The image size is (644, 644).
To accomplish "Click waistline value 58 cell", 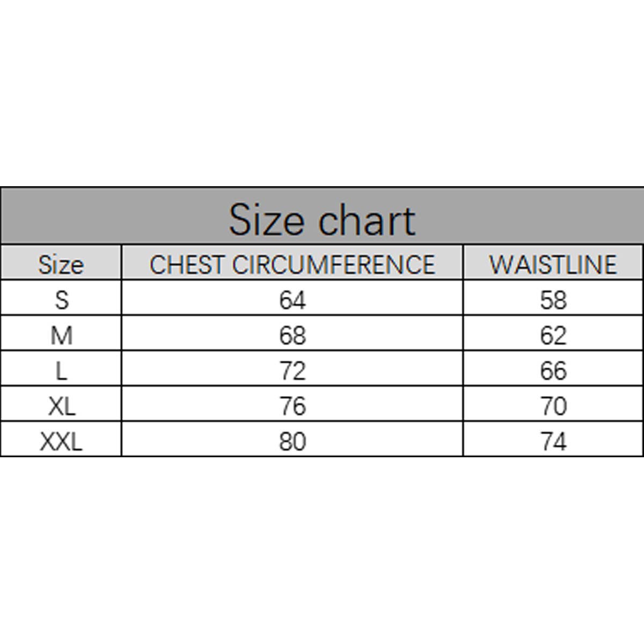I will click(553, 299).
